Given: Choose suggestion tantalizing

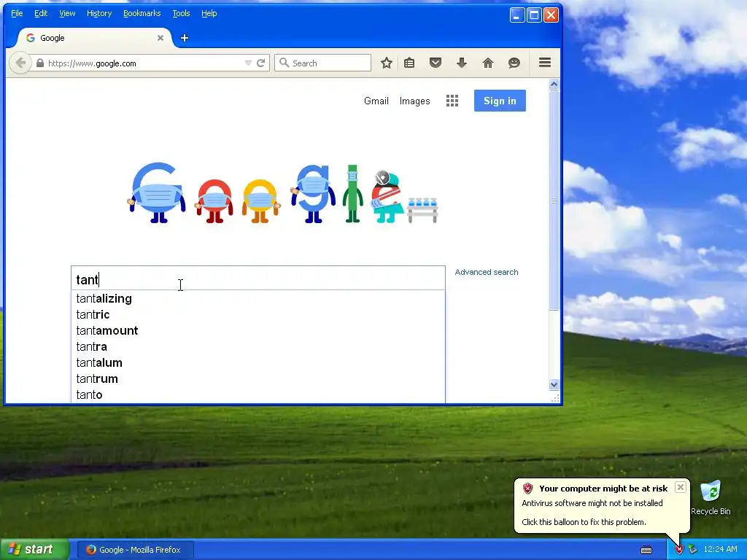Looking at the screenshot, I should 258,298.
